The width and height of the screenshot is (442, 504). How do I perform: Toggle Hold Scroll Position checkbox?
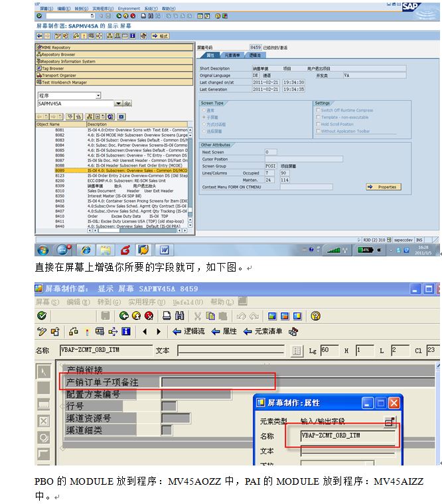pos(318,124)
